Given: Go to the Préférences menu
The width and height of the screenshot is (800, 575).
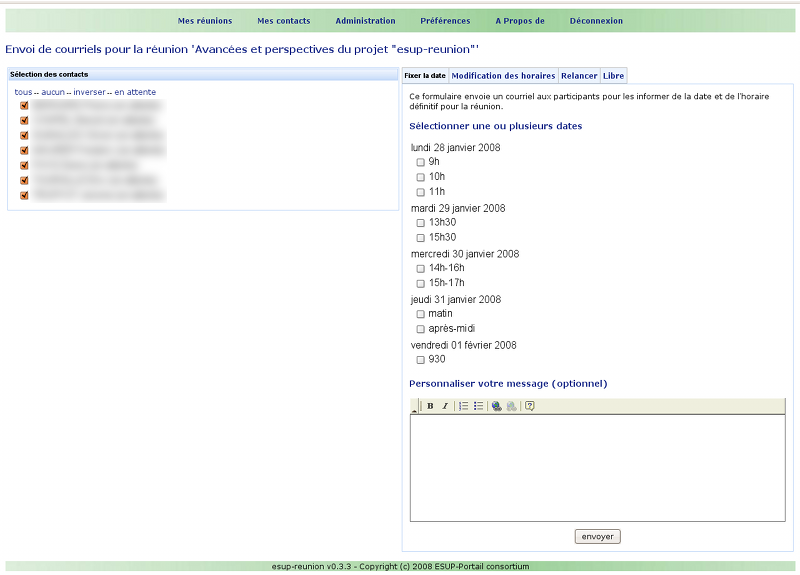Looking at the screenshot, I should [x=445, y=21].
